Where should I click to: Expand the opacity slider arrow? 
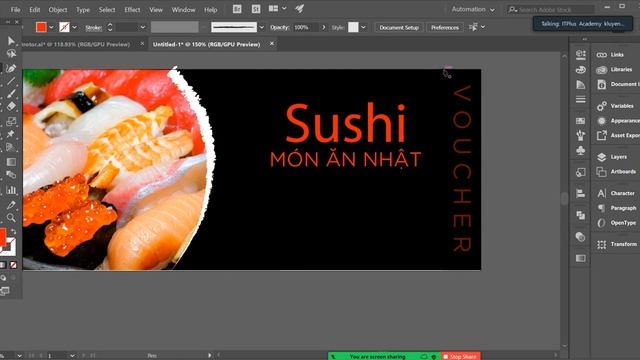(324, 27)
